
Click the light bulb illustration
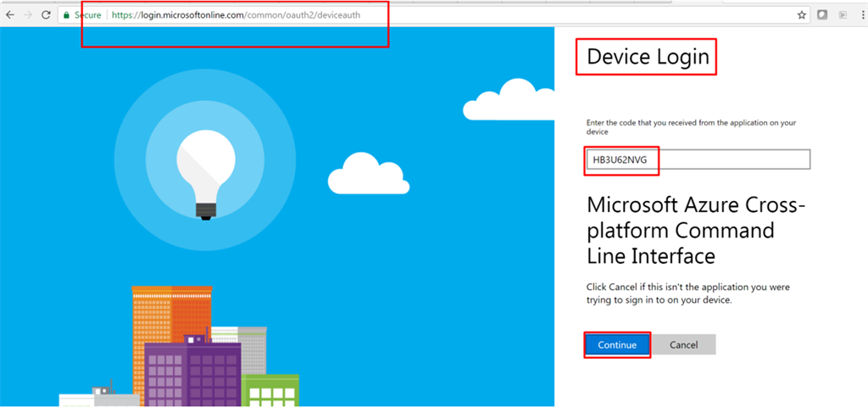(x=206, y=176)
